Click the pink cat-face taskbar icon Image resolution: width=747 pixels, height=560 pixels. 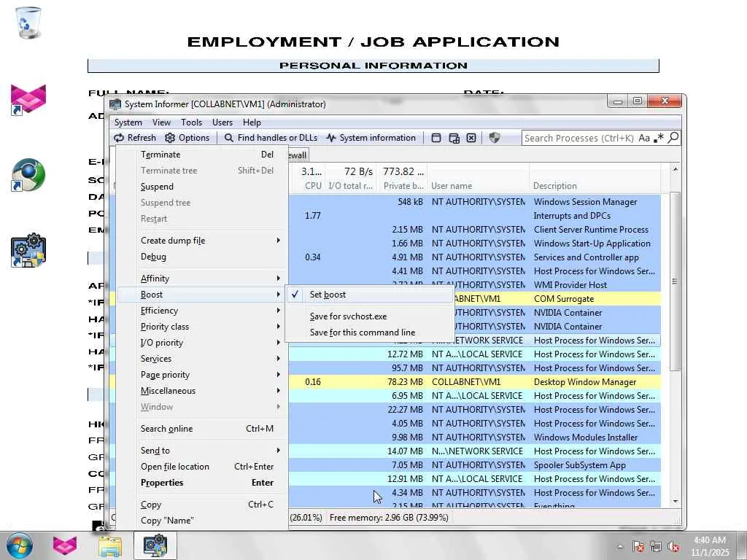coord(65,545)
